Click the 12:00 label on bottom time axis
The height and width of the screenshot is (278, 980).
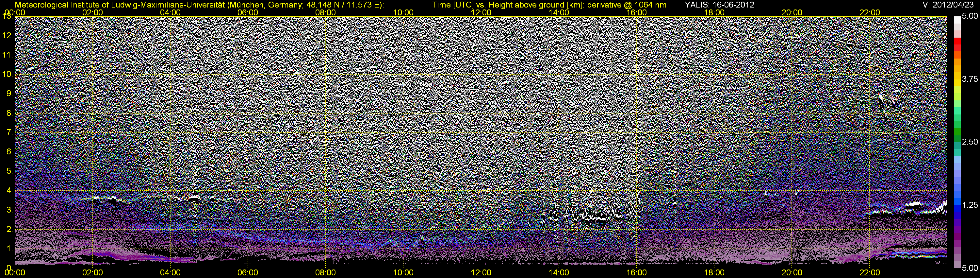[481, 273]
